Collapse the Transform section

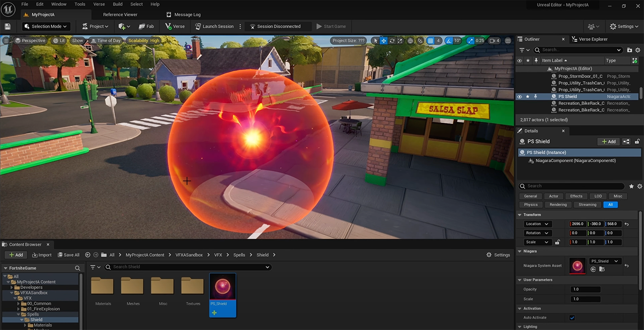(x=520, y=215)
